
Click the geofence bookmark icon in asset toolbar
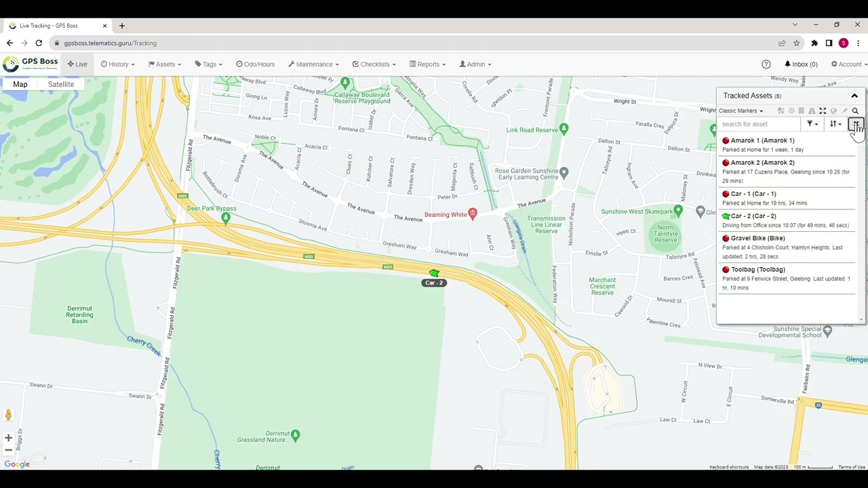(x=802, y=111)
